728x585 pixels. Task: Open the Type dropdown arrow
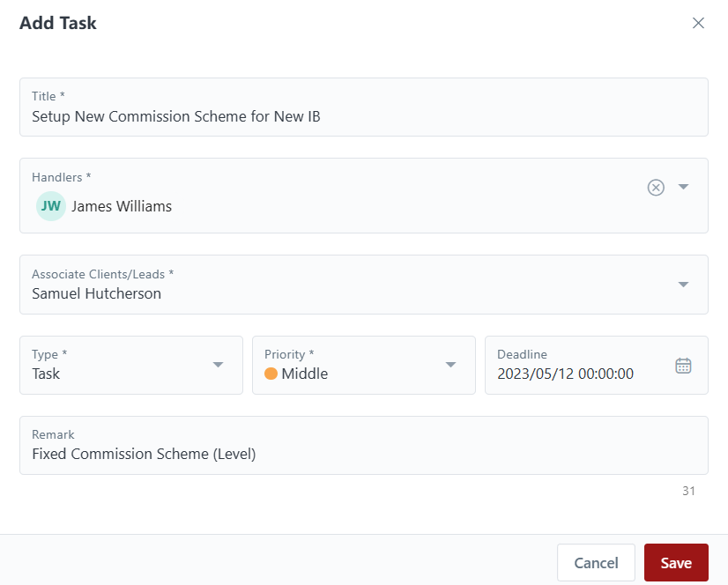pos(219,365)
